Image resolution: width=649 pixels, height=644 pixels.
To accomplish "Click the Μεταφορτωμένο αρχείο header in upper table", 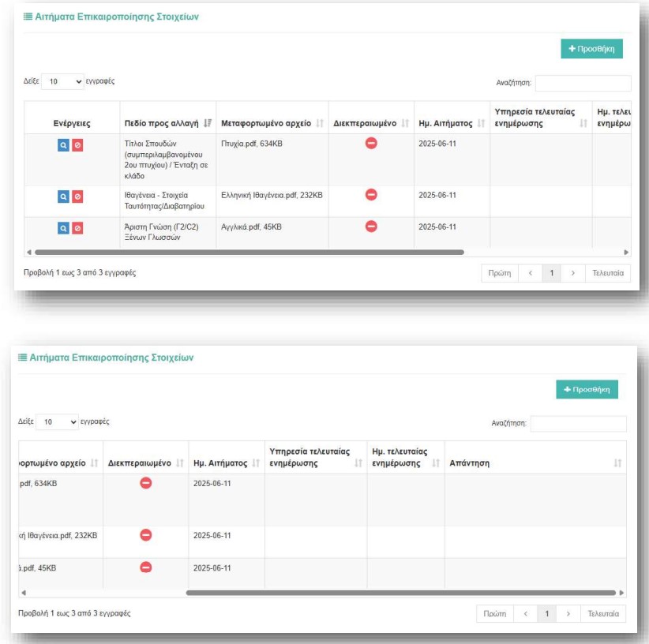I will click(265, 122).
